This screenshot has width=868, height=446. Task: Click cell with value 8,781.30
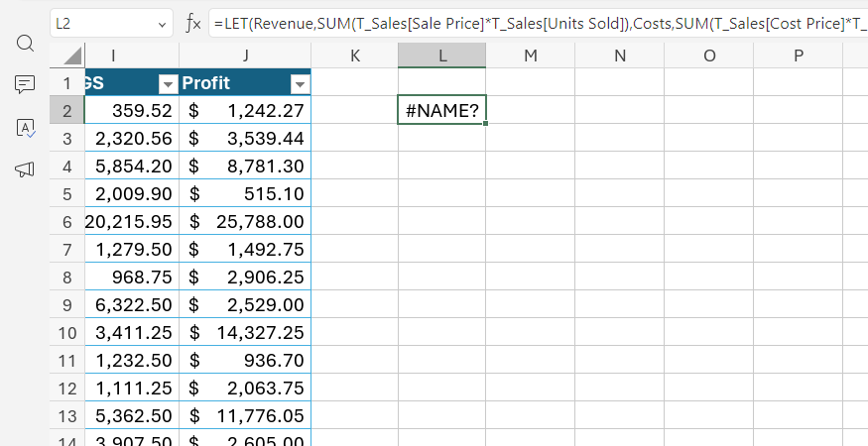click(x=245, y=166)
